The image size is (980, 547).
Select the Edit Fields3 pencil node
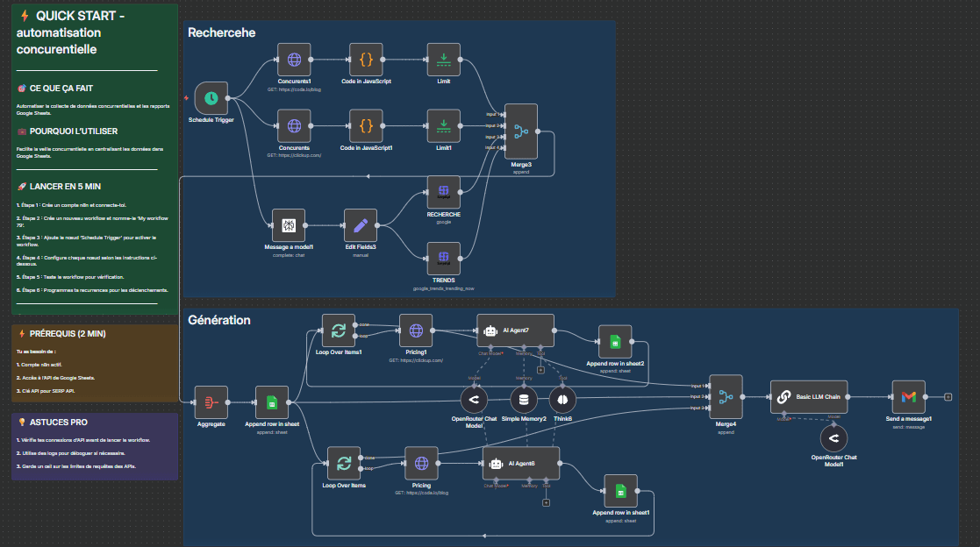coord(360,225)
